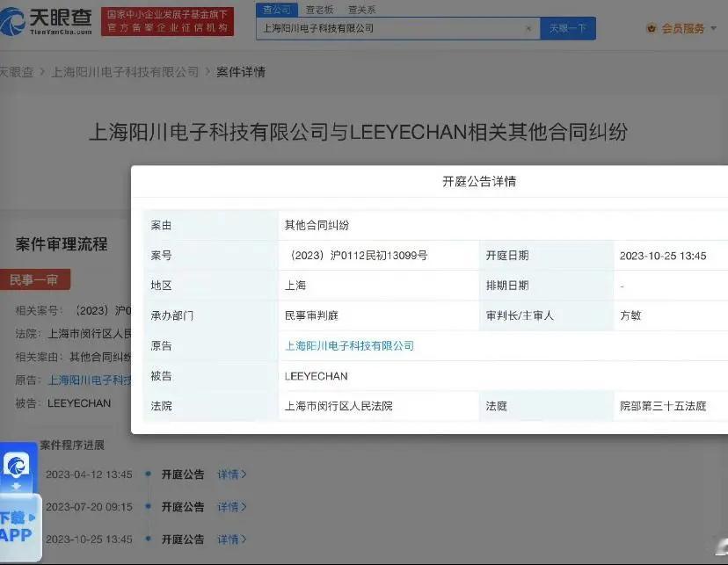The height and width of the screenshot is (565, 728).
Task: Click the 开庭公告详情 dialog title
Action: point(479,181)
